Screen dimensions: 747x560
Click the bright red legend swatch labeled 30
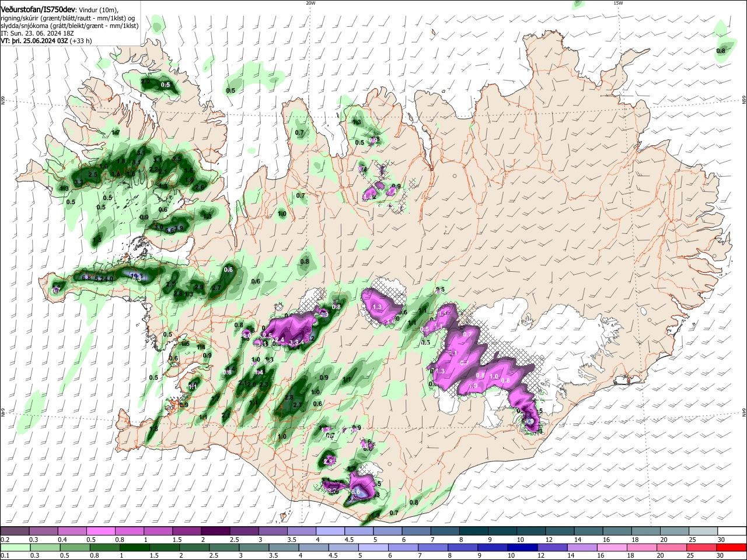(x=732, y=547)
